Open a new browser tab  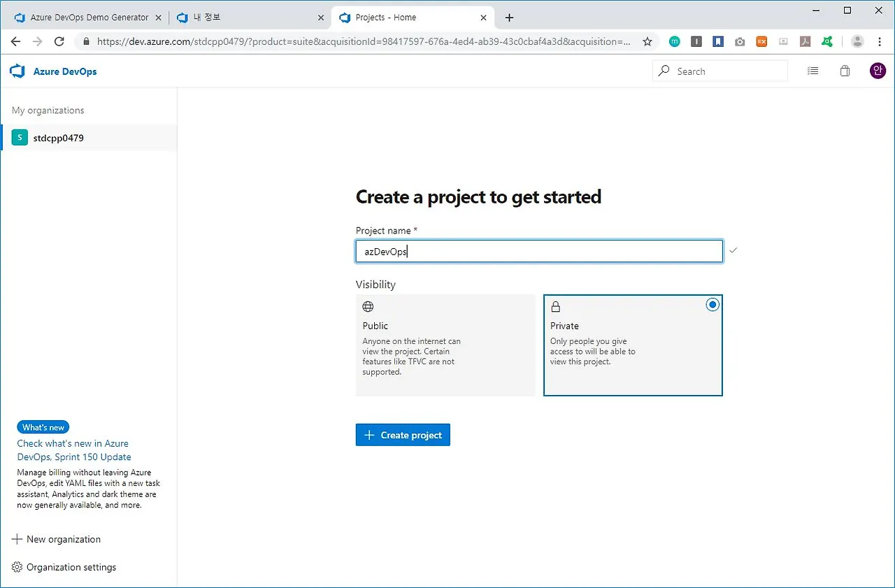[x=509, y=17]
